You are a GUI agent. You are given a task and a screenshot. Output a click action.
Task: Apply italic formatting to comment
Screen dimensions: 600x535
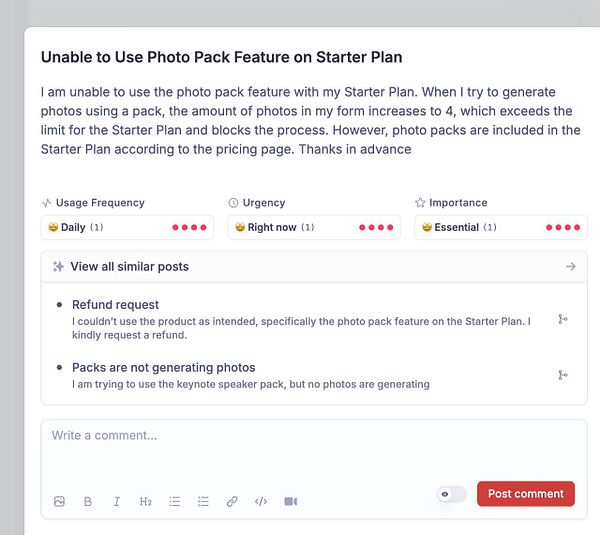pos(116,502)
